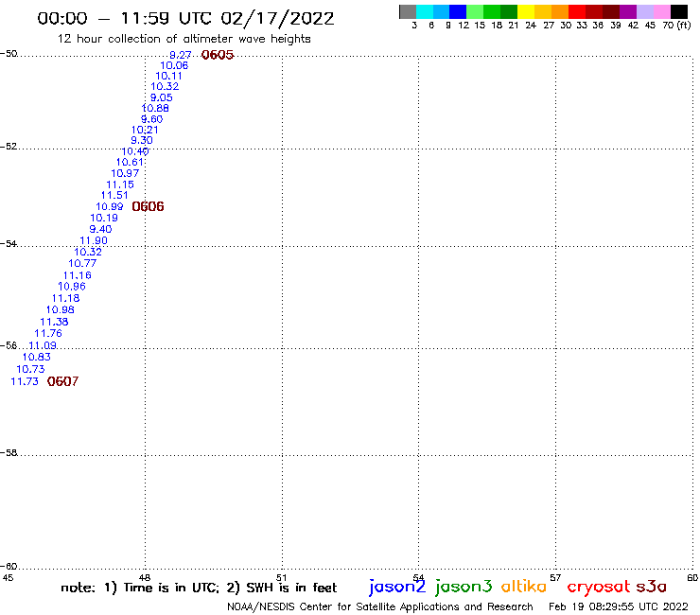The height and width of the screenshot is (615, 700).
Task: Click the wave height value '10.77'
Action: tap(82, 264)
